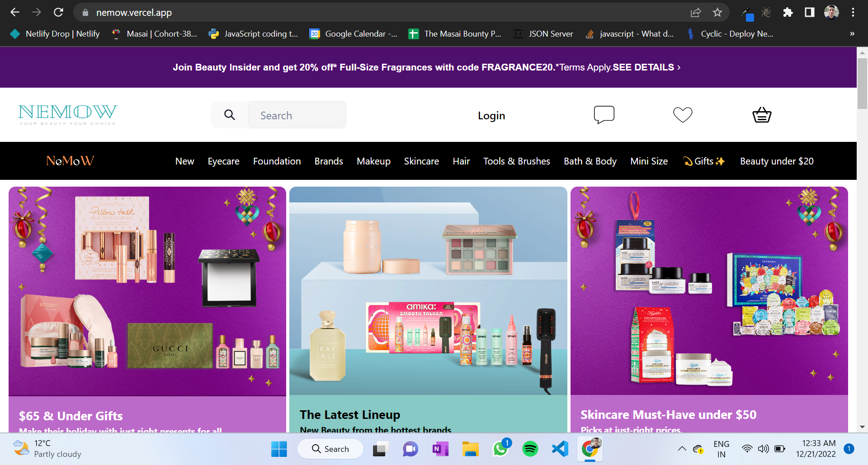The height and width of the screenshot is (465, 868).
Task: Select Makeup in the navbar
Action: click(373, 161)
